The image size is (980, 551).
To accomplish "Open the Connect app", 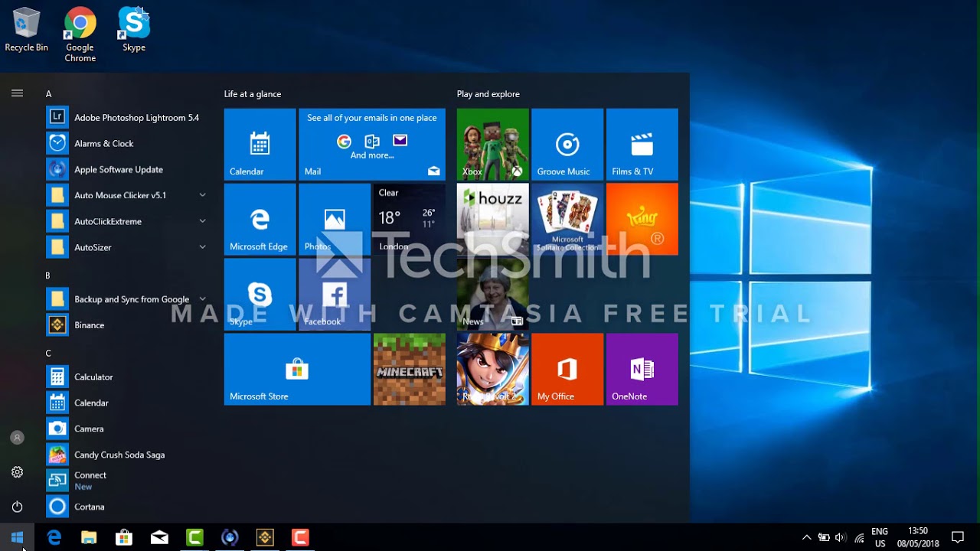I will coord(126,481).
